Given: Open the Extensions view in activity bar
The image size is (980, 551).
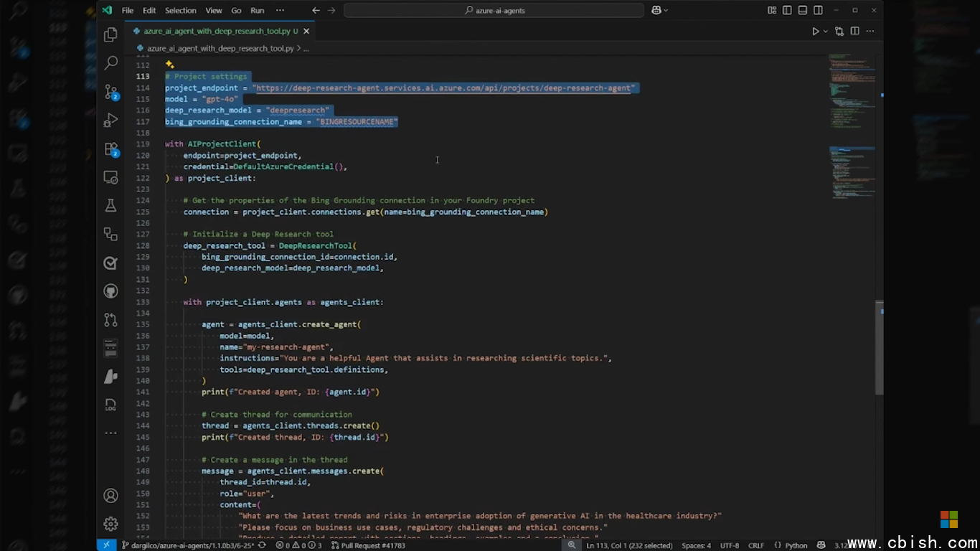Looking at the screenshot, I should coord(110,149).
